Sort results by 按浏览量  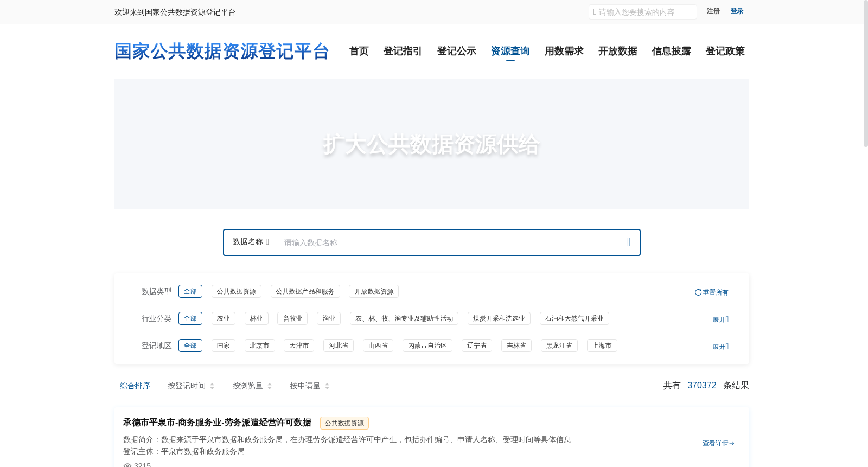coord(248,386)
